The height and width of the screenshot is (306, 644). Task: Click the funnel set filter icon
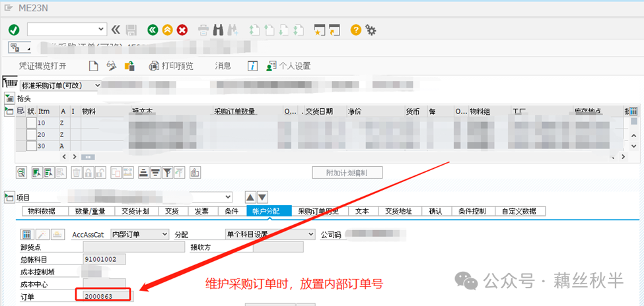(x=167, y=173)
